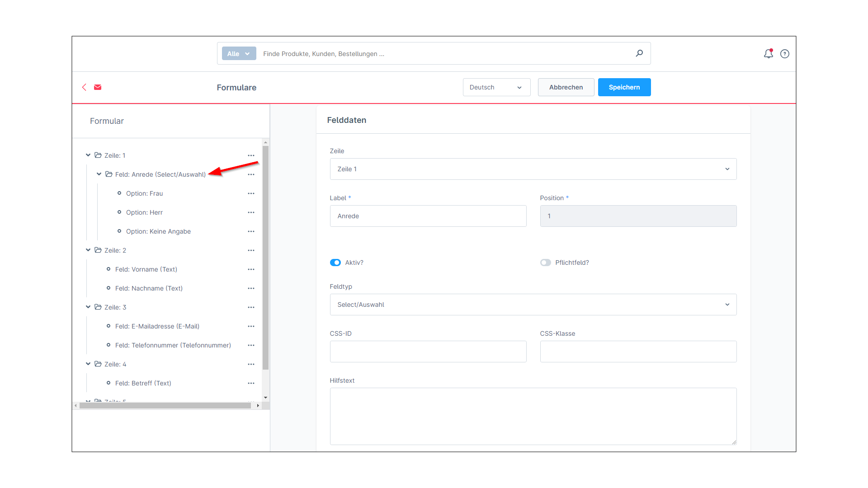Image resolution: width=868 pixels, height=488 pixels.
Task: Click the form tree horizontal scrollbar
Action: [x=165, y=406]
